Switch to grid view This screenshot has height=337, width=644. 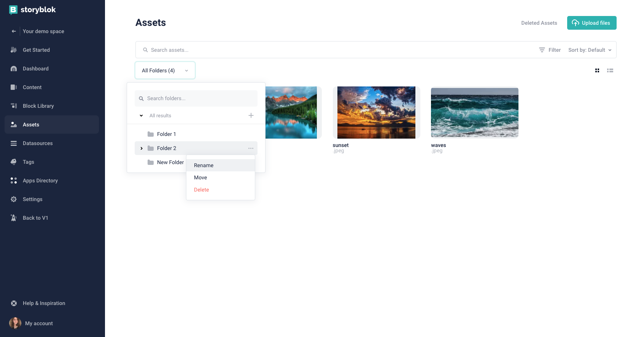tap(597, 70)
